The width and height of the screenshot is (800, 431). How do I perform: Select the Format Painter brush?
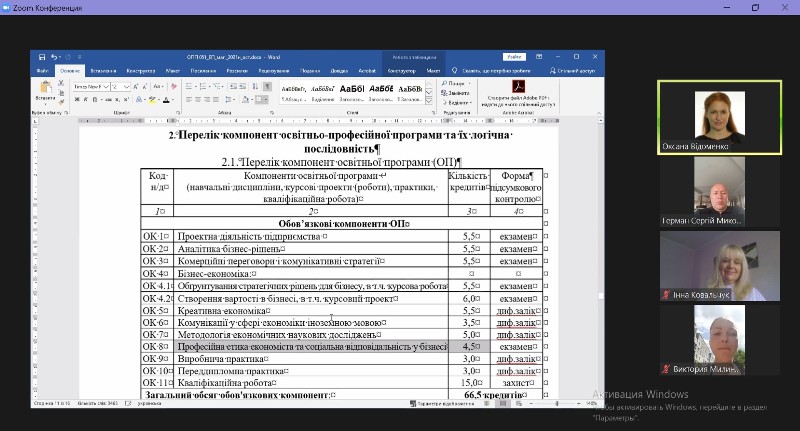pos(61,102)
